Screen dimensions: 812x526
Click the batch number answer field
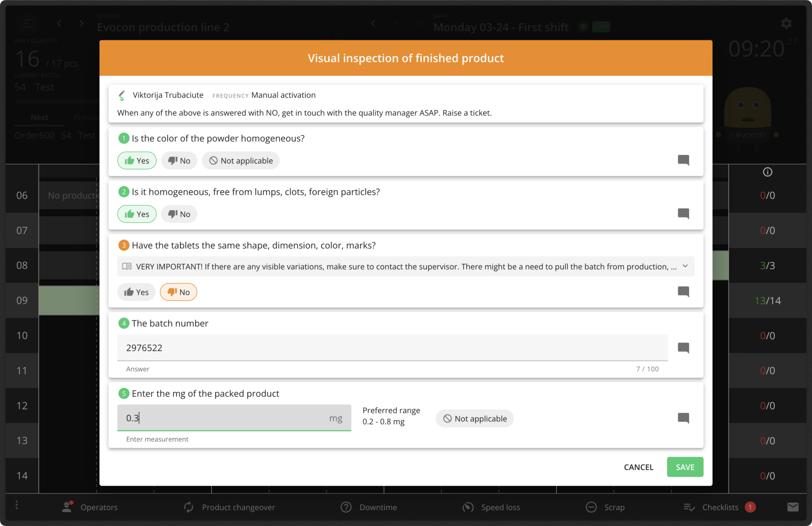point(392,348)
